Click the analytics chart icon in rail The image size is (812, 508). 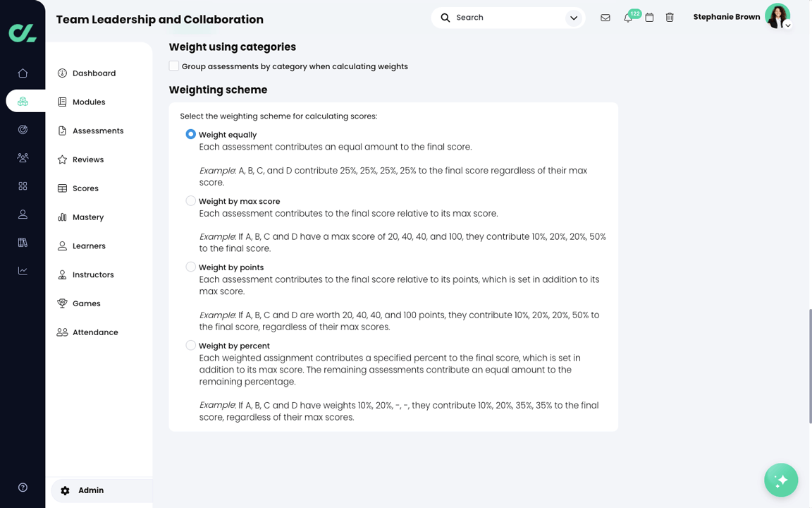[23, 271]
